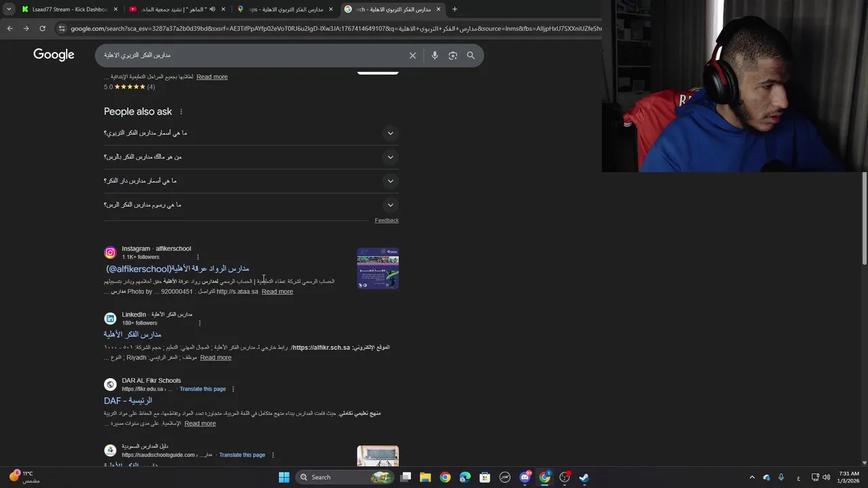The height and width of the screenshot is (488, 868).
Task: Click browser forward arrow
Action: pos(26,28)
